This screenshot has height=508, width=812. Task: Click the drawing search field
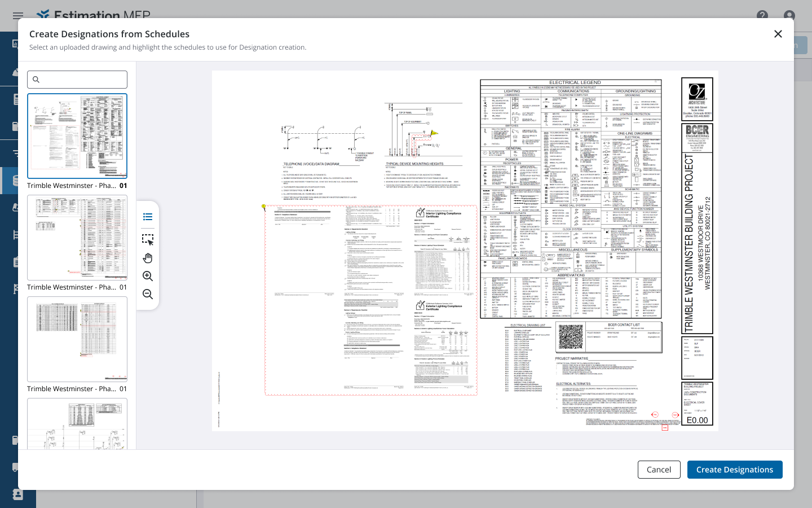point(77,80)
